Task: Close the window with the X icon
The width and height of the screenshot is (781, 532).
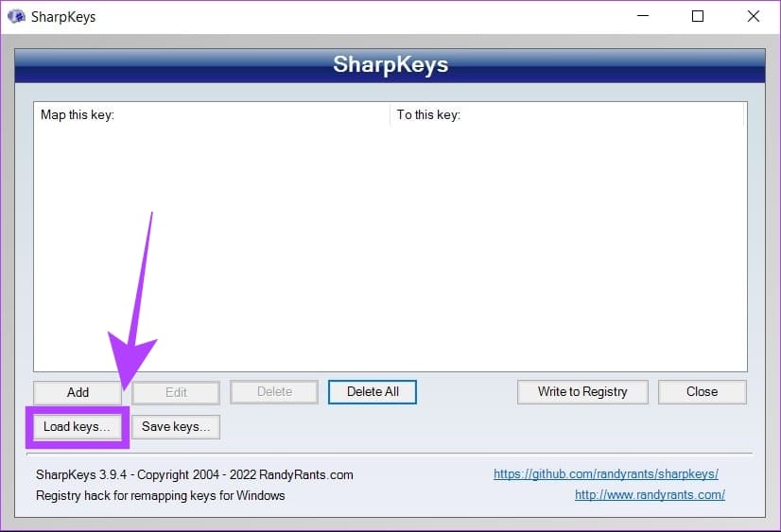Action: pyautogui.click(x=753, y=16)
